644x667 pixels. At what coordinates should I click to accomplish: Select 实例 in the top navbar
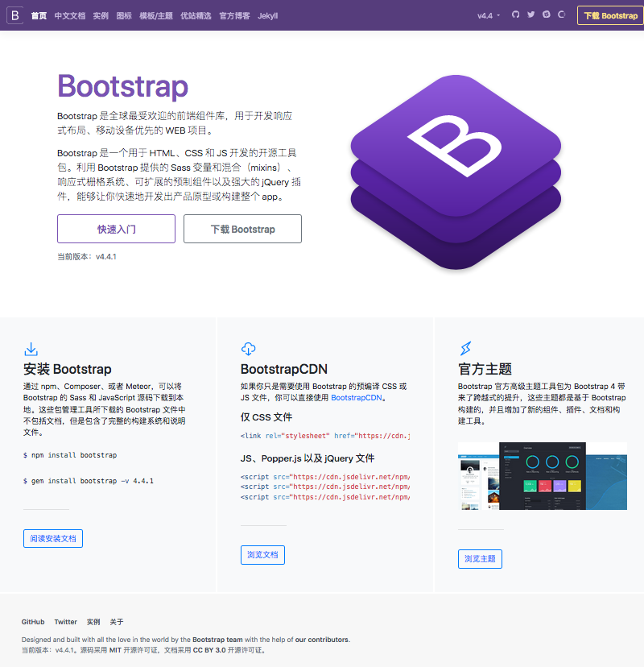(101, 16)
